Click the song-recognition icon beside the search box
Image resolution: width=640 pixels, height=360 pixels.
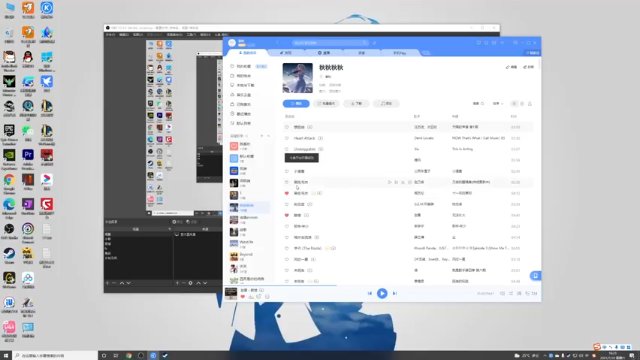[374, 42]
